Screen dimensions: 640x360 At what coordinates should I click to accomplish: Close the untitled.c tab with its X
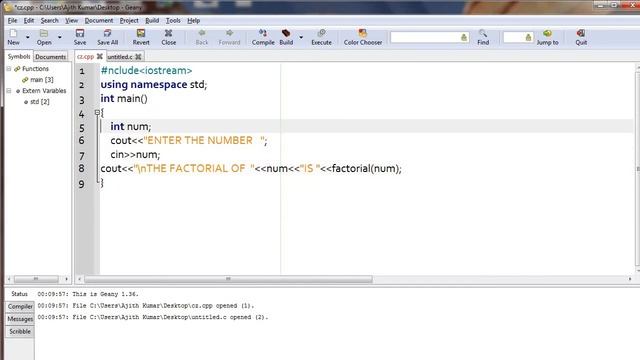(138, 56)
